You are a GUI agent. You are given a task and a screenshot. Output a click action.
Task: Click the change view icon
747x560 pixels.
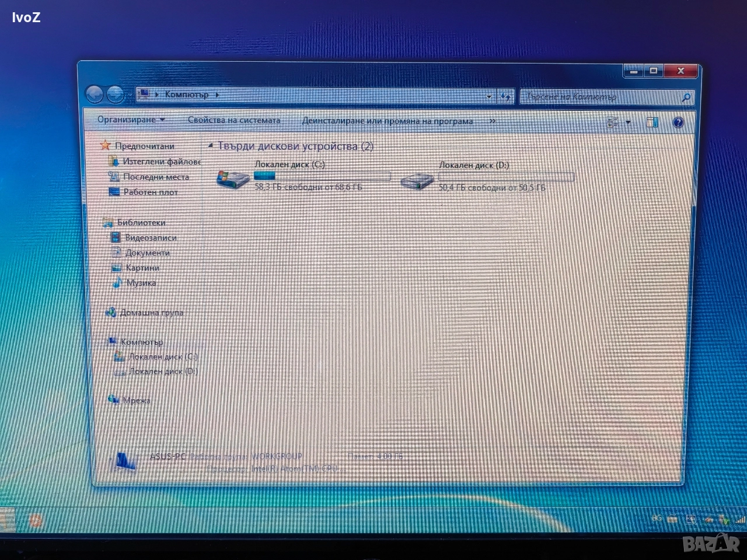[x=613, y=123]
